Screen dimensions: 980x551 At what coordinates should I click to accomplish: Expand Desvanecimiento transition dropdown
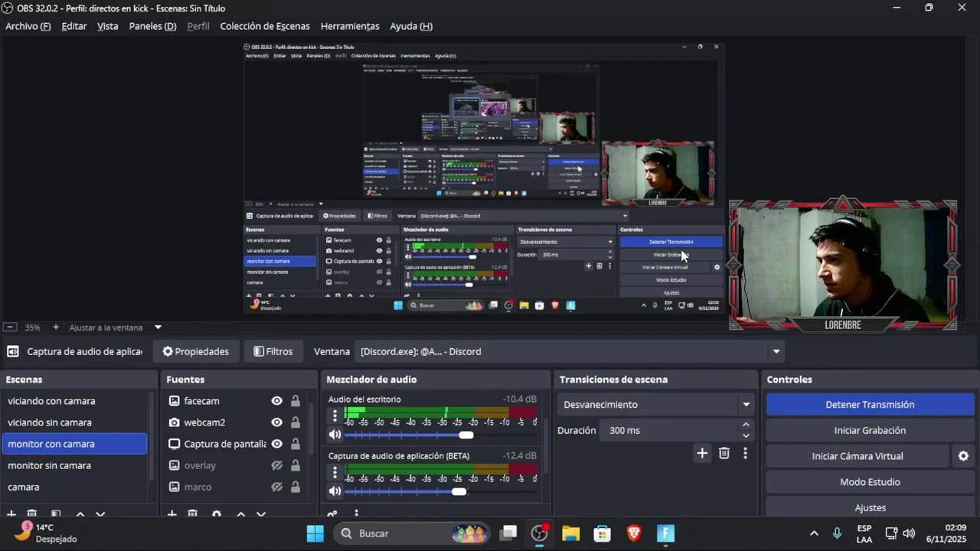pos(746,405)
